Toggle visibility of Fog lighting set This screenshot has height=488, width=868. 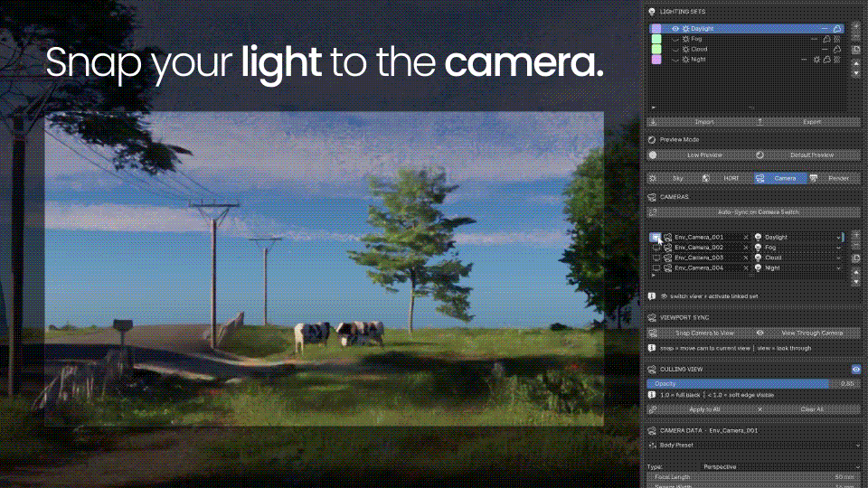pos(675,39)
